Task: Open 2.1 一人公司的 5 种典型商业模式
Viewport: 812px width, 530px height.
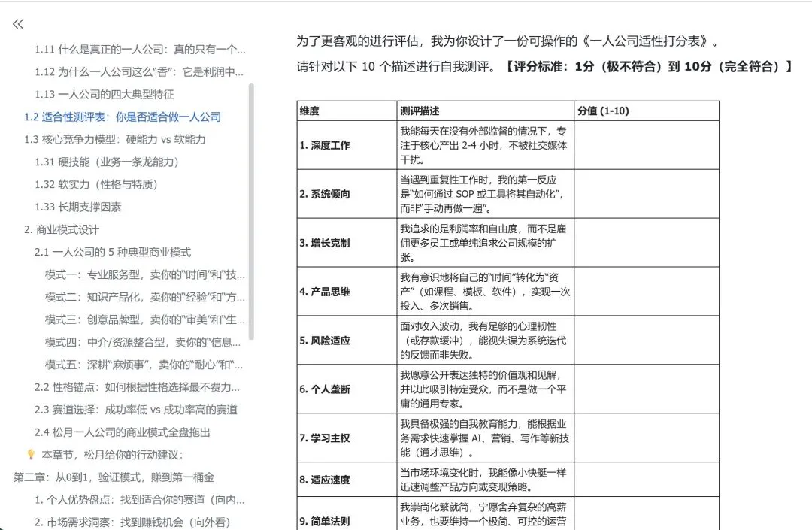Action: coord(112,252)
